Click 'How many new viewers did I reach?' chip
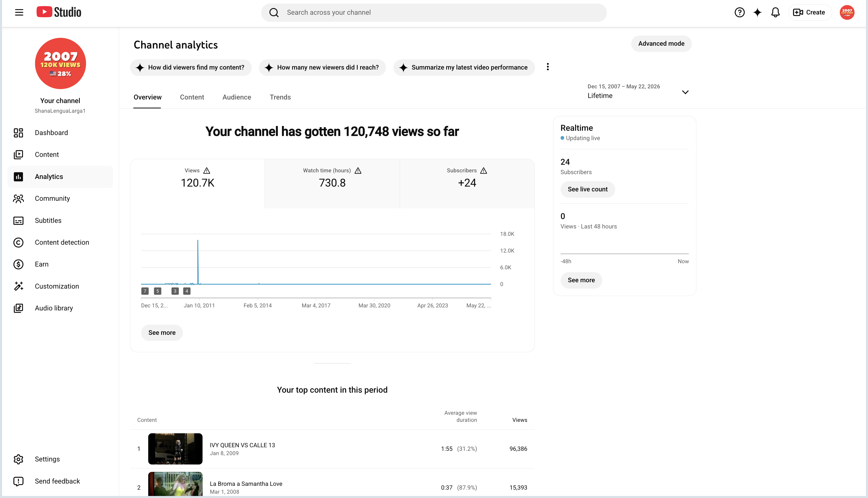This screenshot has height=498, width=868. tap(322, 68)
